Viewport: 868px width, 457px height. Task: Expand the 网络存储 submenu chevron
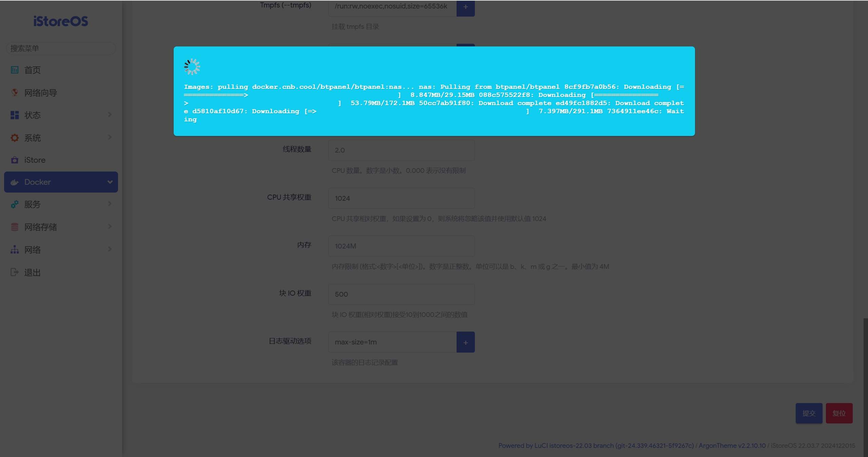pyautogui.click(x=110, y=226)
